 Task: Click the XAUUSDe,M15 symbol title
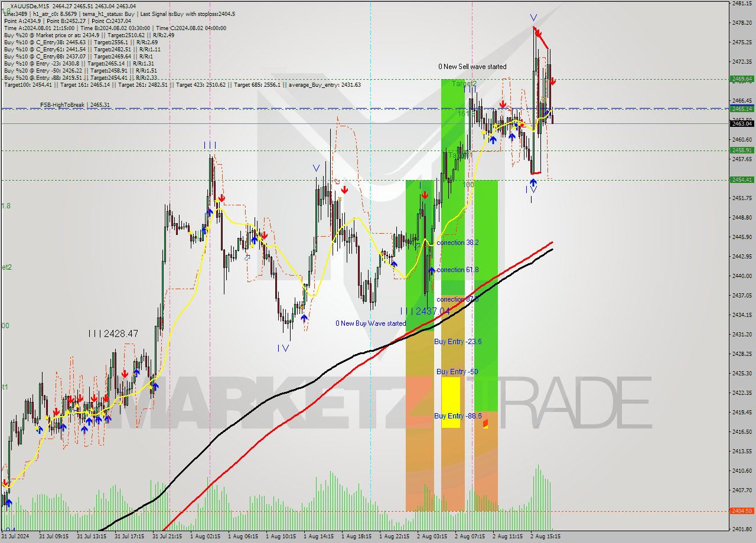click(x=30, y=6)
